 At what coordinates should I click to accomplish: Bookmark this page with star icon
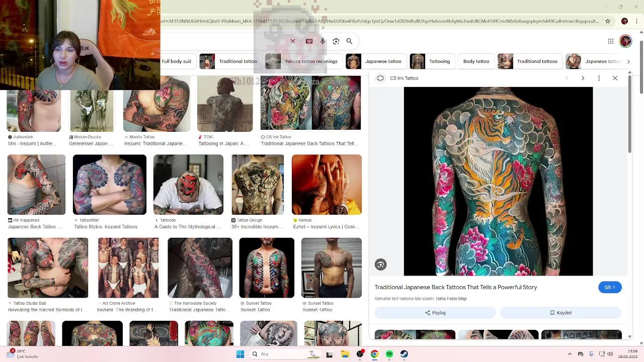[608, 21]
